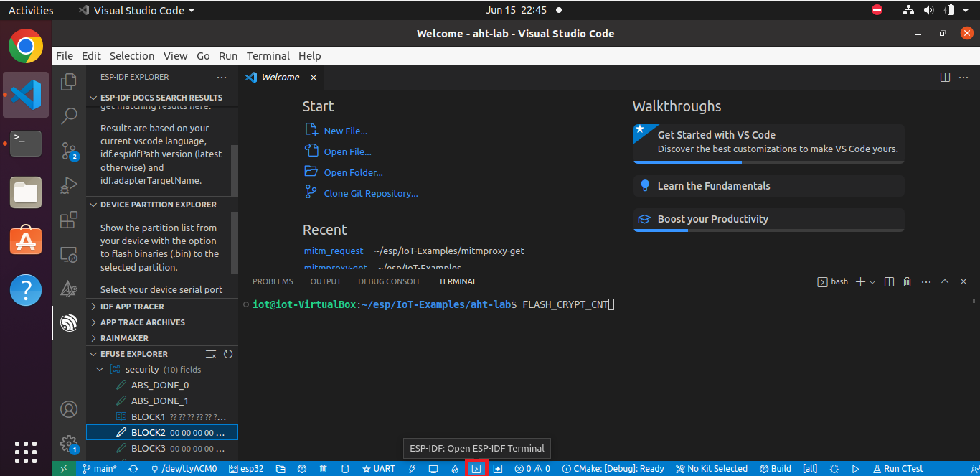Screen dimensions: 980x476
Task: Open the Search view in activity bar
Action: coord(69,116)
